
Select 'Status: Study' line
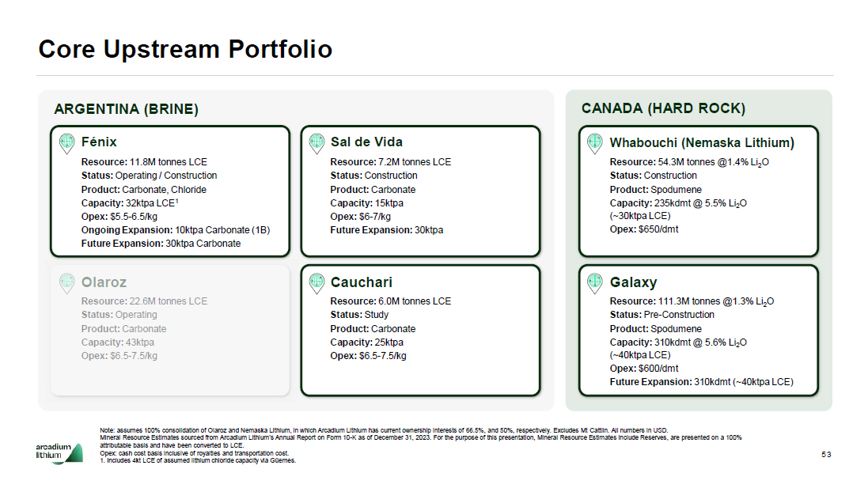[x=359, y=314]
